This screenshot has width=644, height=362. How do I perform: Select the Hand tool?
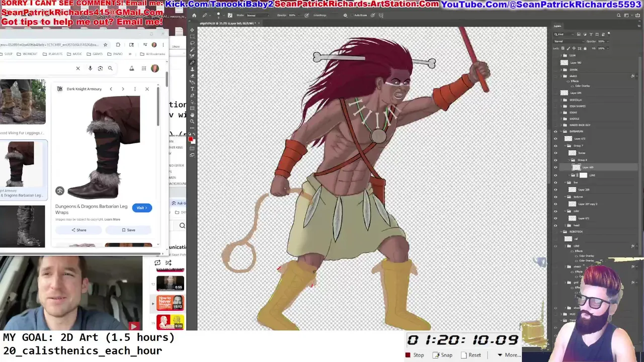[192, 115]
